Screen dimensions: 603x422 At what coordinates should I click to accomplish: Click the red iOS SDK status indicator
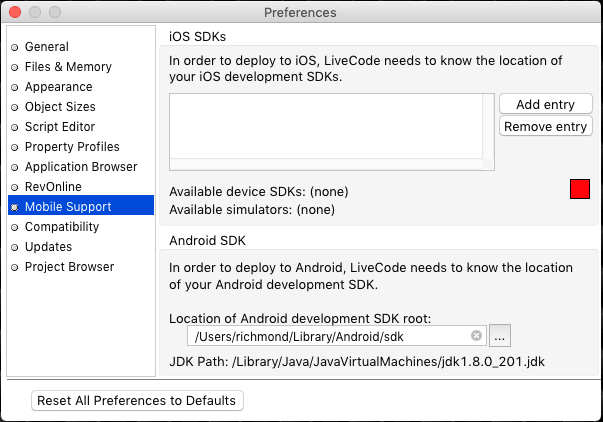click(x=580, y=189)
